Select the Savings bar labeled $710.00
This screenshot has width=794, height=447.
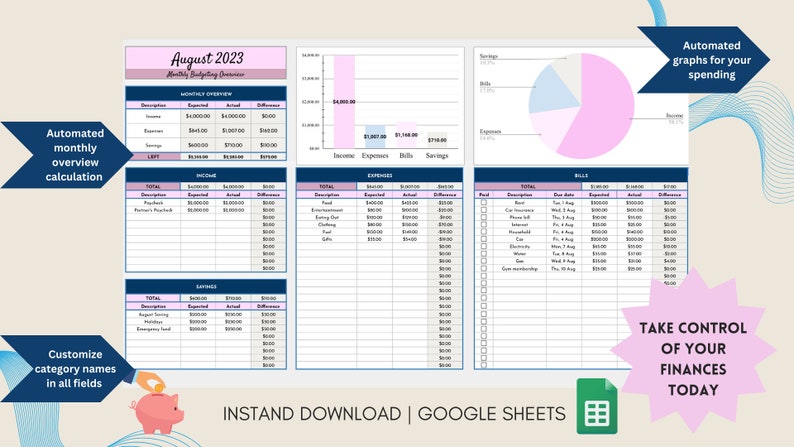[x=436, y=140]
